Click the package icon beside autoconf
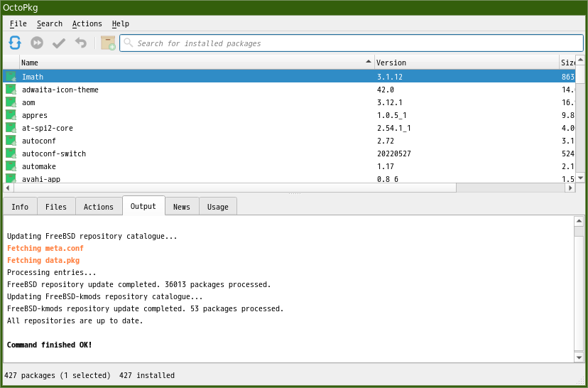Viewport: 588px width, 388px height. tap(11, 140)
